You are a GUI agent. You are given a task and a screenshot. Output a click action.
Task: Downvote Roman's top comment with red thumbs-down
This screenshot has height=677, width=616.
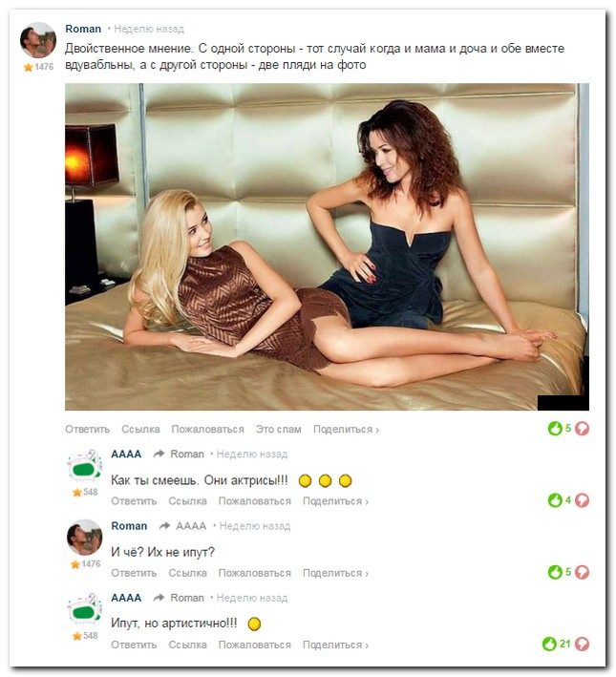pos(583,429)
